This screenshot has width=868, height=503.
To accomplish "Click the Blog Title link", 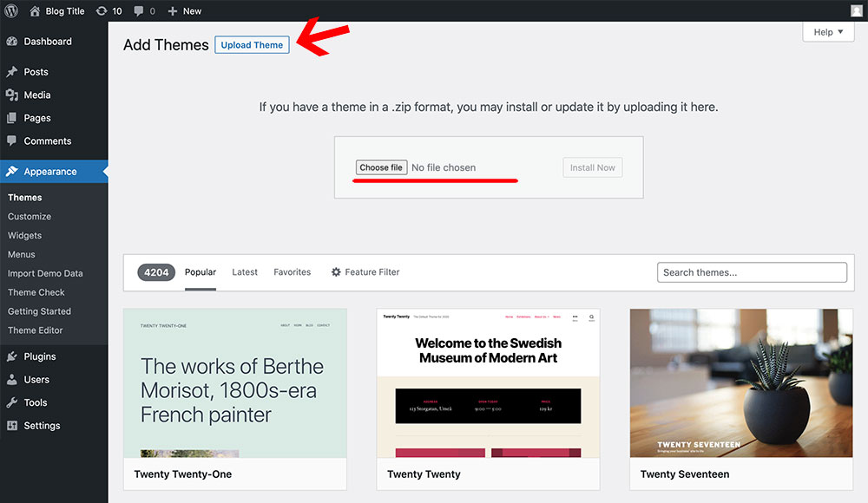I will point(65,11).
